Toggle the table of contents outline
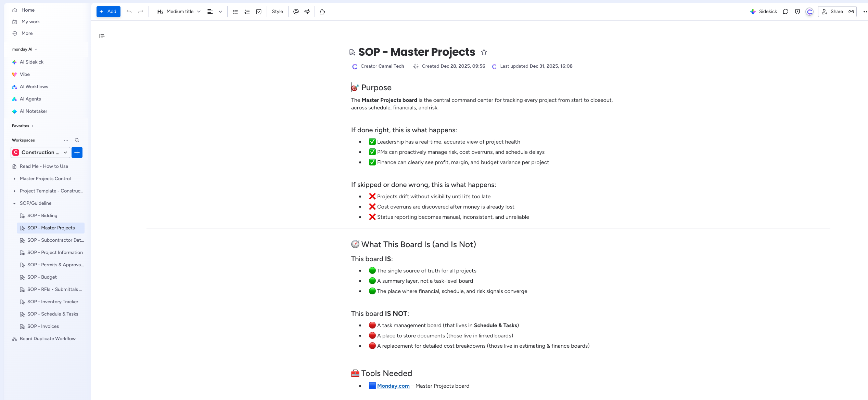This screenshot has height=400, width=868. pos(102,36)
